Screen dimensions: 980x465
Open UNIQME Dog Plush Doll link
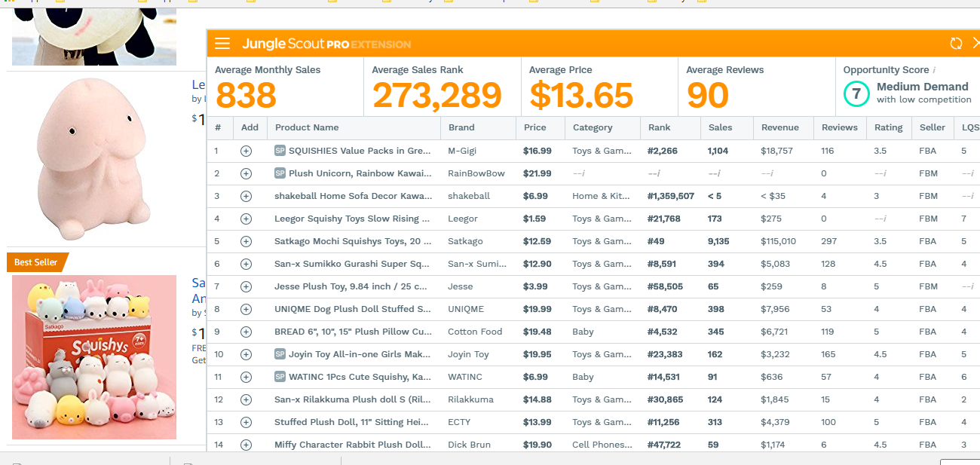353,309
